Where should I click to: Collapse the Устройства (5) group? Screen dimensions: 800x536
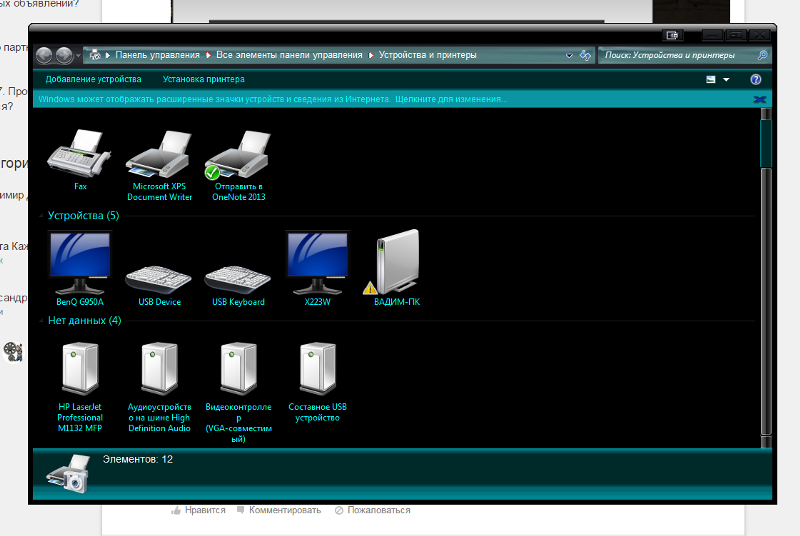(x=41, y=215)
